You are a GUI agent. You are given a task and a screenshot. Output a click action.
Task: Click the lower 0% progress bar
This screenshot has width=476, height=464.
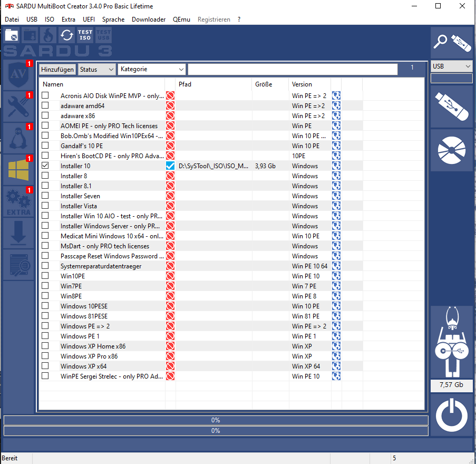tap(216, 431)
